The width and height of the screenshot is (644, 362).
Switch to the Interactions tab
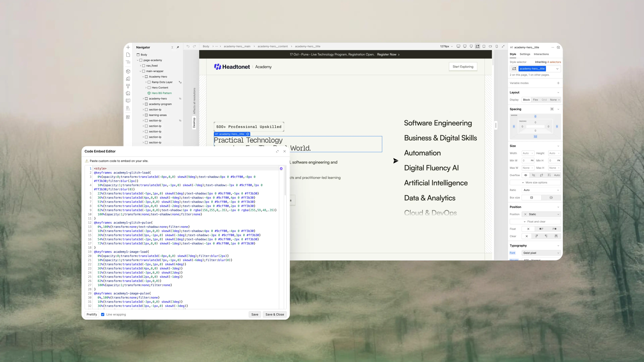[x=541, y=54]
